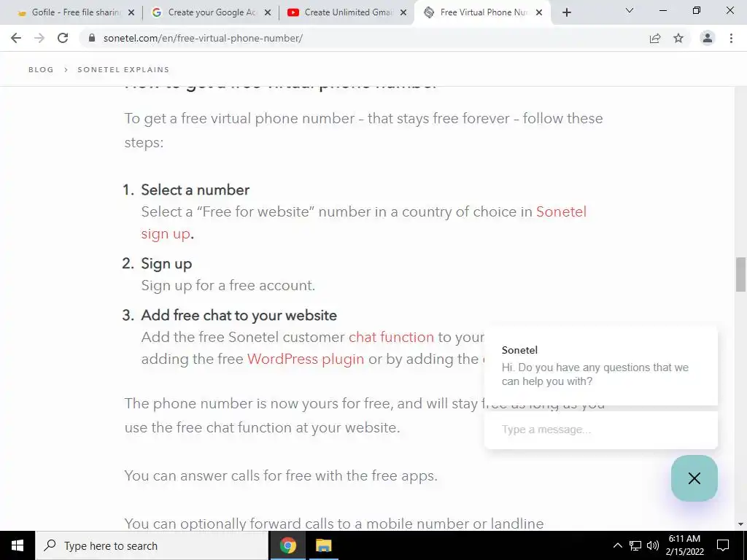The image size is (747, 560).
Task: Bookmark this page with star icon
Action: (678, 38)
